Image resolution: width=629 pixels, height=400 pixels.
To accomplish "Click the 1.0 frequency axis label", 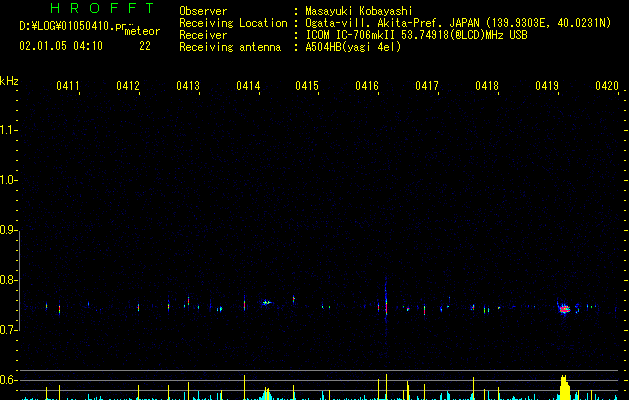I will coord(8,180).
